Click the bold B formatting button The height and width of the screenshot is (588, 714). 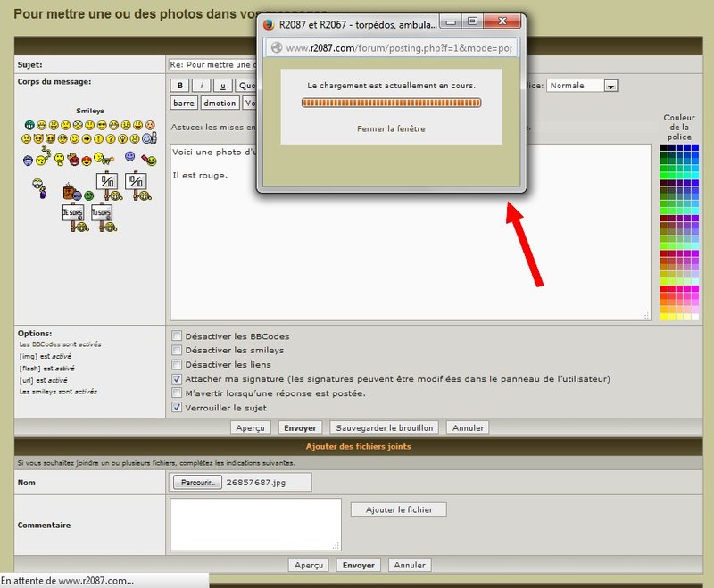(x=181, y=86)
